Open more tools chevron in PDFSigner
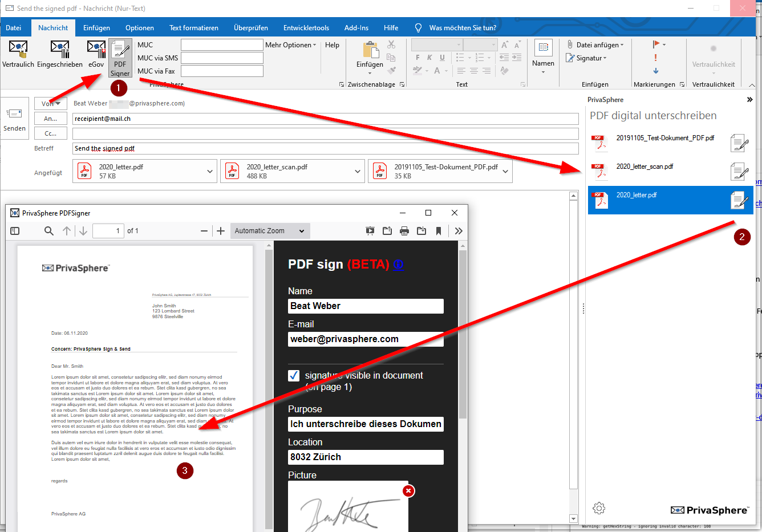This screenshot has width=762, height=532. [459, 231]
